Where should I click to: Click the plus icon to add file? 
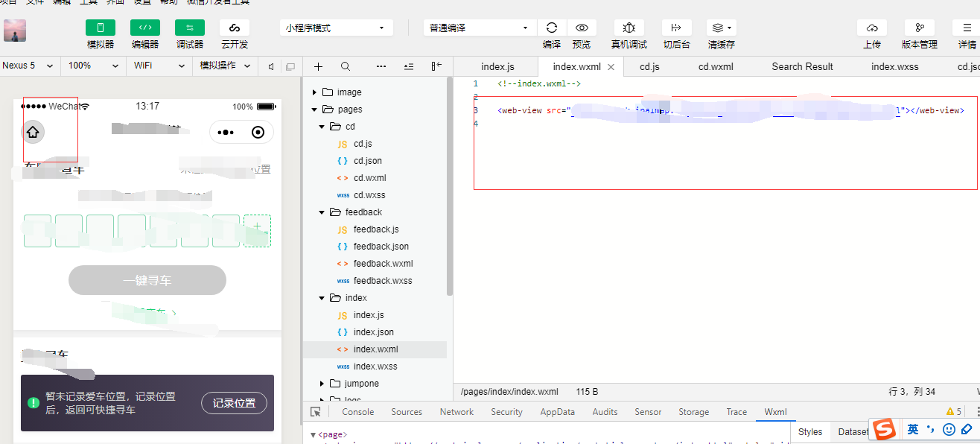[x=318, y=66]
